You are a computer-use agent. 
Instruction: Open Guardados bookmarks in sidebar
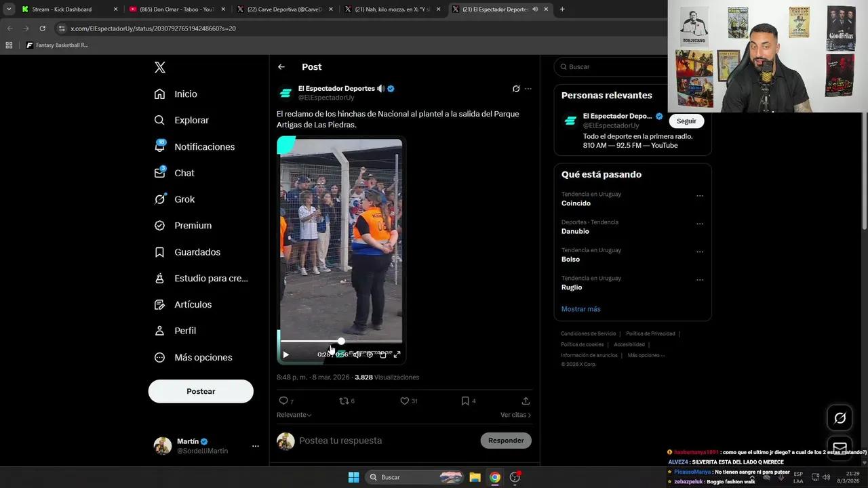pos(187,252)
